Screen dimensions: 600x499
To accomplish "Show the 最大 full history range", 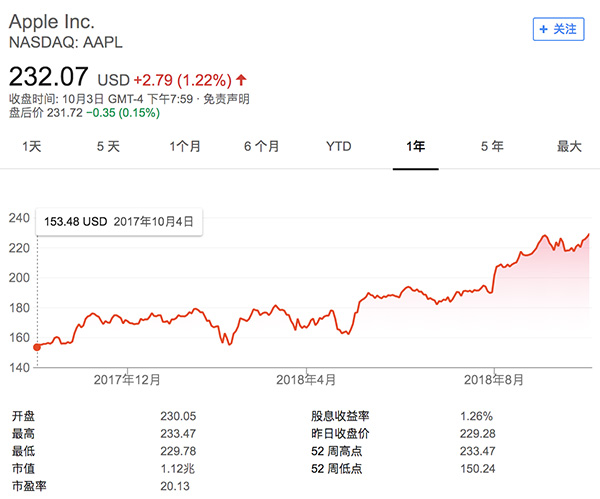I will [569, 146].
